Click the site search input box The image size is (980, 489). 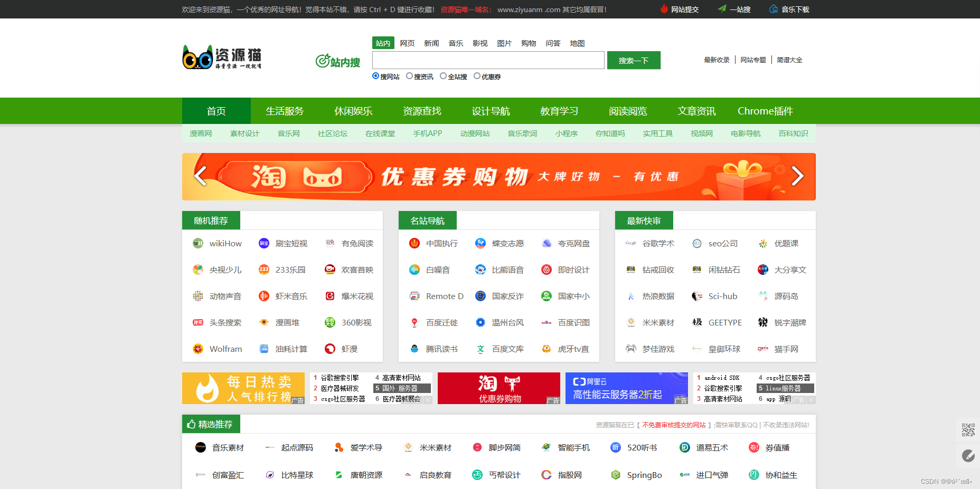point(488,60)
